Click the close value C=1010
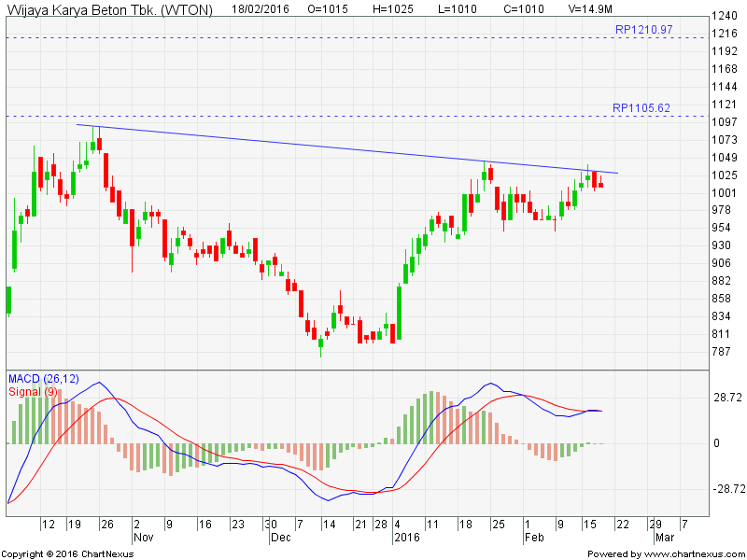Screen dimensions: 747x560 pos(524,9)
